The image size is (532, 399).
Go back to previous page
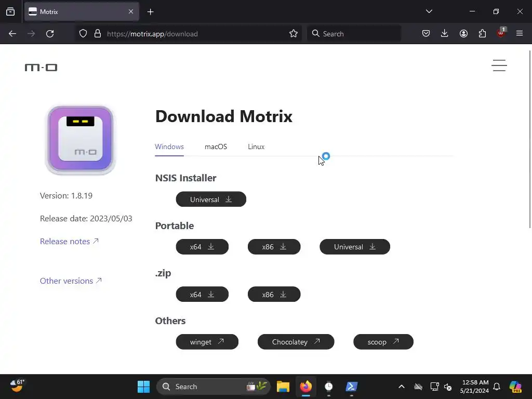12,34
